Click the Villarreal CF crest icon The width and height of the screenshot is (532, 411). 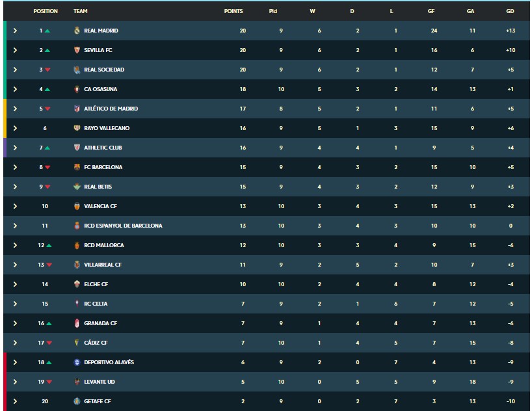pos(77,265)
